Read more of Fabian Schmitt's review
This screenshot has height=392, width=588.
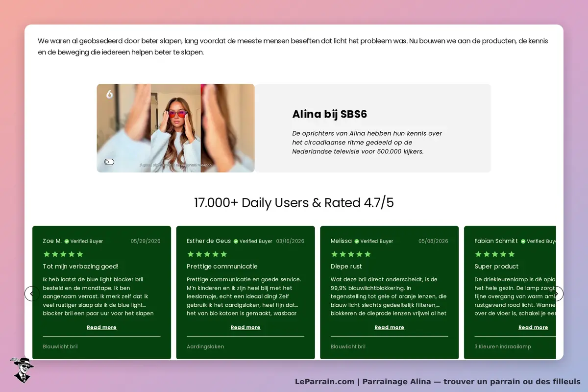533,327
